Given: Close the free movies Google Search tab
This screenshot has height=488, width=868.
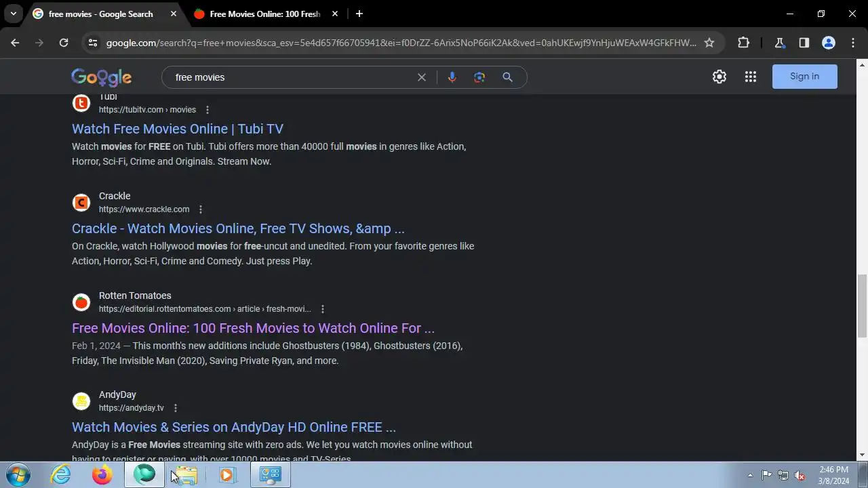Looking at the screenshot, I should tap(173, 14).
